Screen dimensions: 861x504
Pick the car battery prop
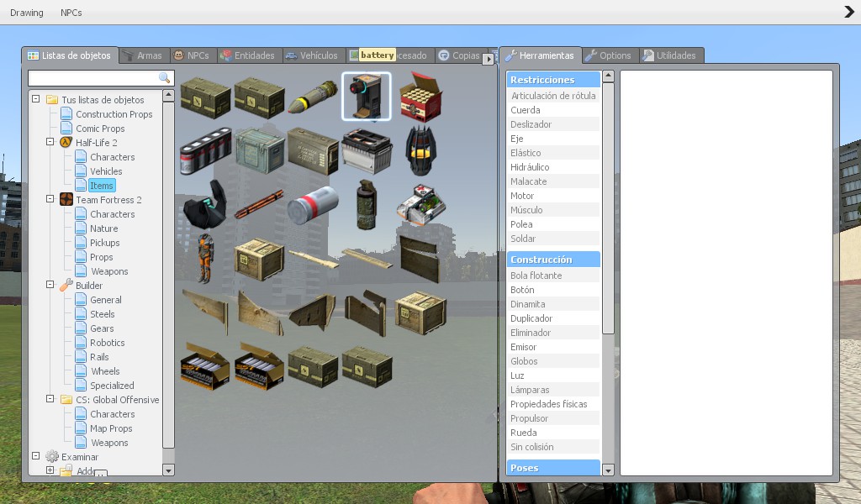367,150
